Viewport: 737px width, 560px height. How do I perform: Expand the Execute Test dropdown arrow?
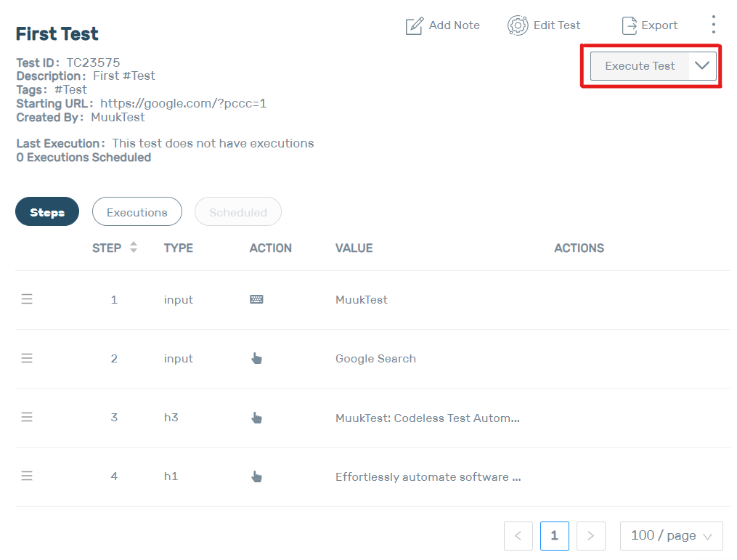coord(701,65)
